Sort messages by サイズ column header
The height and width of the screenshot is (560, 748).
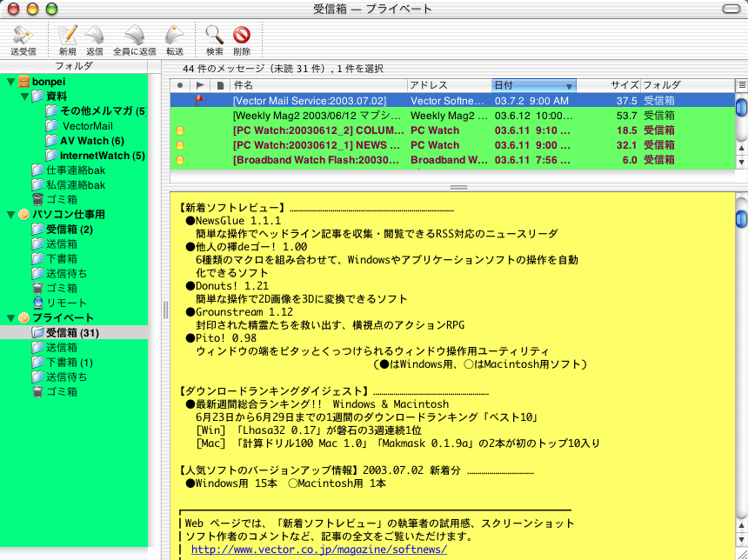point(608,85)
